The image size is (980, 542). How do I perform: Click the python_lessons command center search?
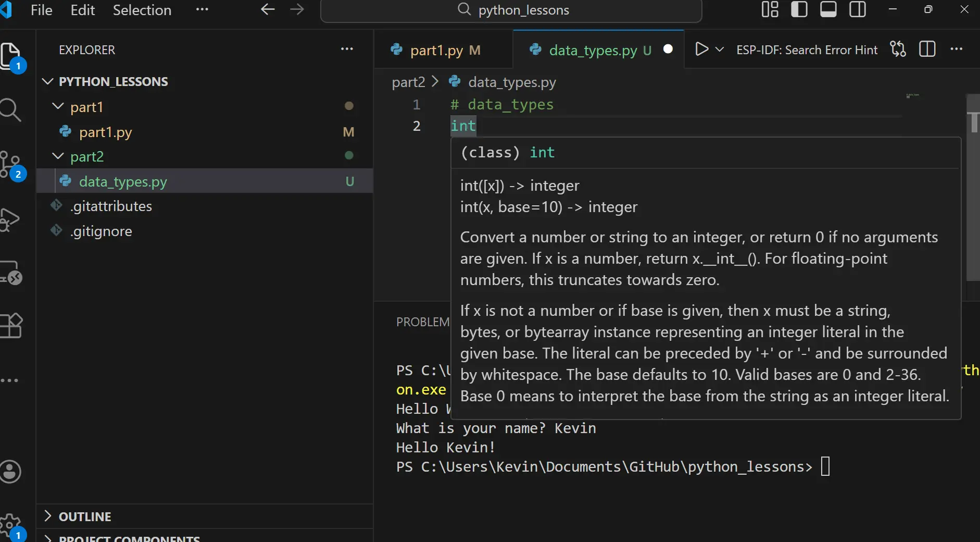tap(511, 10)
